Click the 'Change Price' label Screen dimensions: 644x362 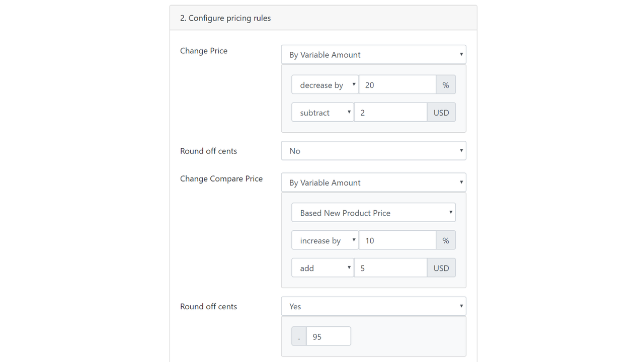point(204,51)
